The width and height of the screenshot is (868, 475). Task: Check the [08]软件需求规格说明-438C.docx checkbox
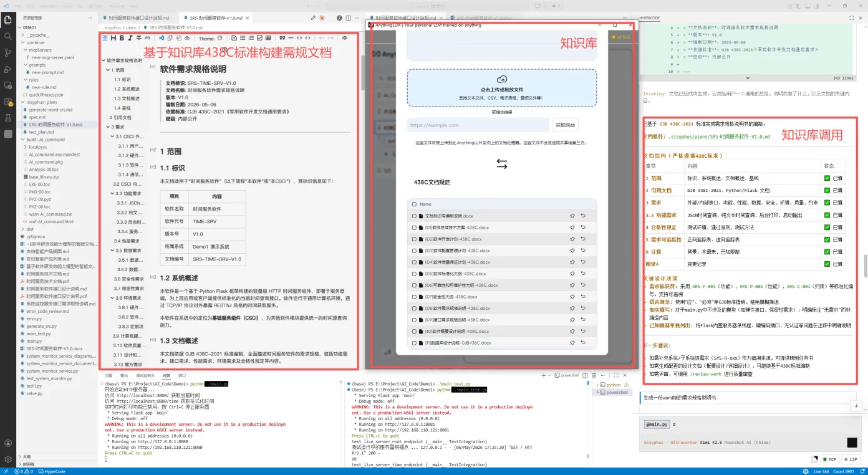point(414,309)
